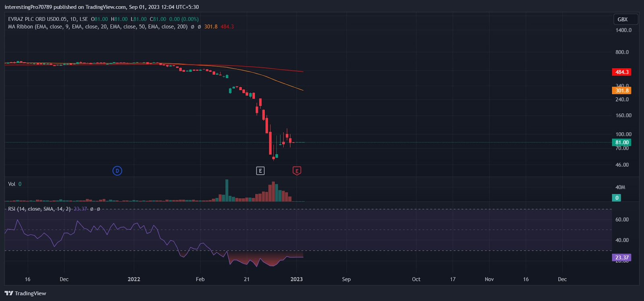This screenshot has height=301, width=644.
Task: Click the blue dividend D marker
Action: tap(117, 171)
